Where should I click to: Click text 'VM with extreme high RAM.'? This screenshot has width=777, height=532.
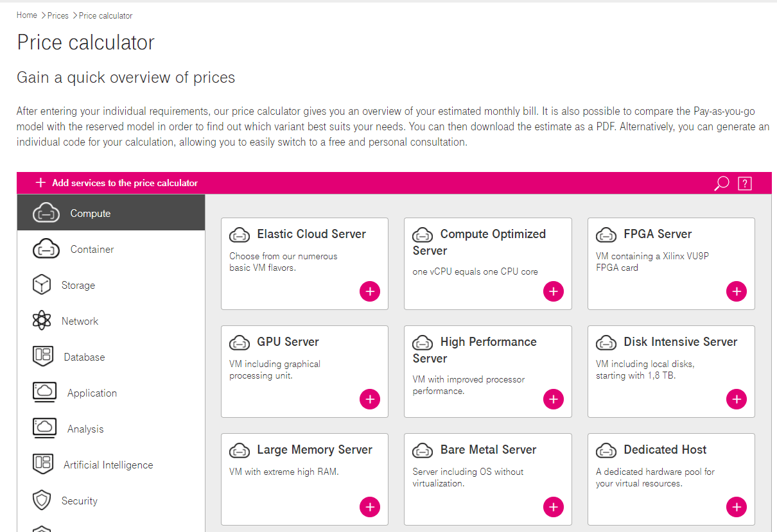point(284,472)
